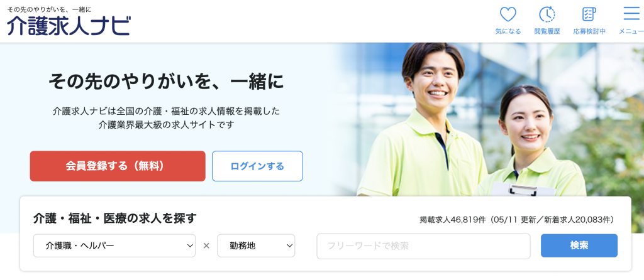Click the その先のやりがいを、一緒に tagline above logo
The width and height of the screenshot is (644, 280).
[49, 9]
